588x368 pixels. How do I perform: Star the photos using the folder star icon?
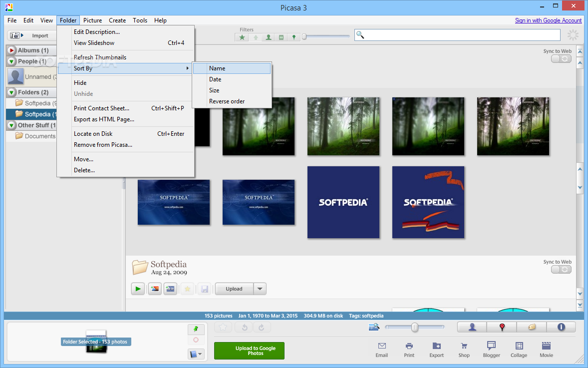click(x=187, y=289)
